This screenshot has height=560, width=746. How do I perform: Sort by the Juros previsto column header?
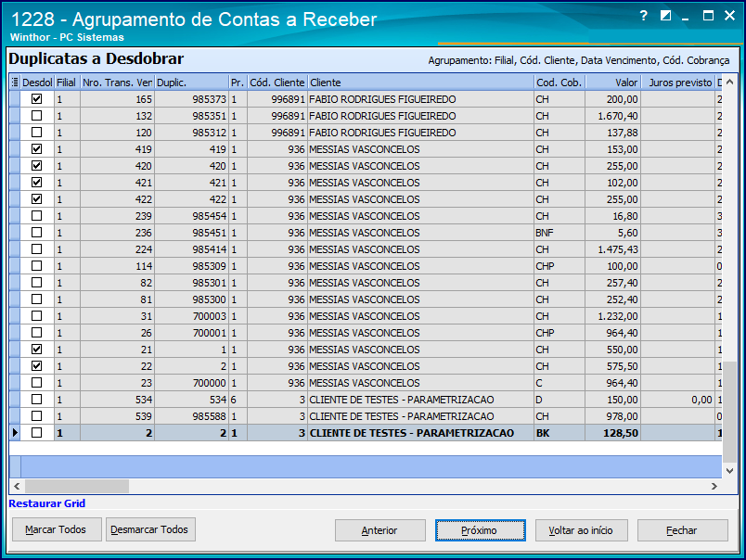coord(678,83)
